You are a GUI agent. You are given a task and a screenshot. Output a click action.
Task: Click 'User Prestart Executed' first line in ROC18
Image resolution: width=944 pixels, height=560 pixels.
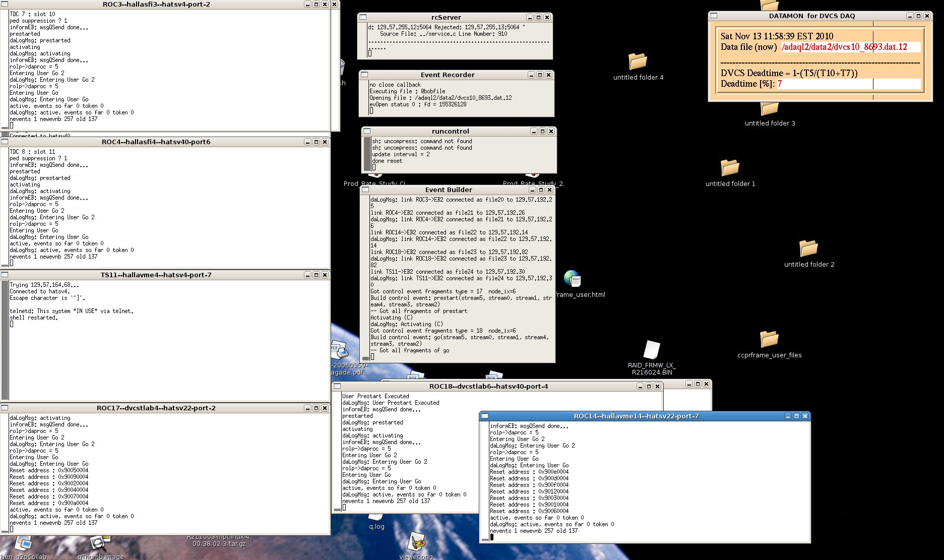coord(375,396)
